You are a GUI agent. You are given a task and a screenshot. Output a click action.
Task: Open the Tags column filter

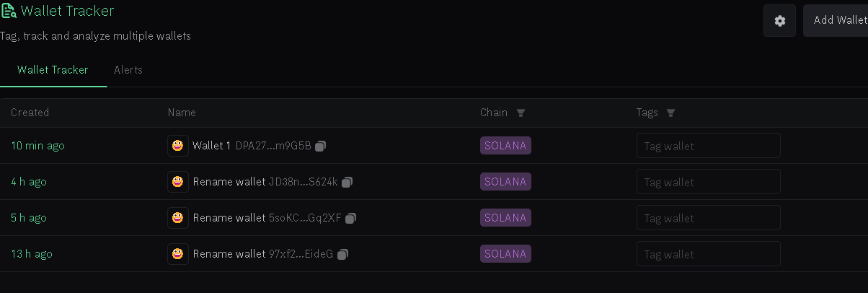click(x=670, y=113)
